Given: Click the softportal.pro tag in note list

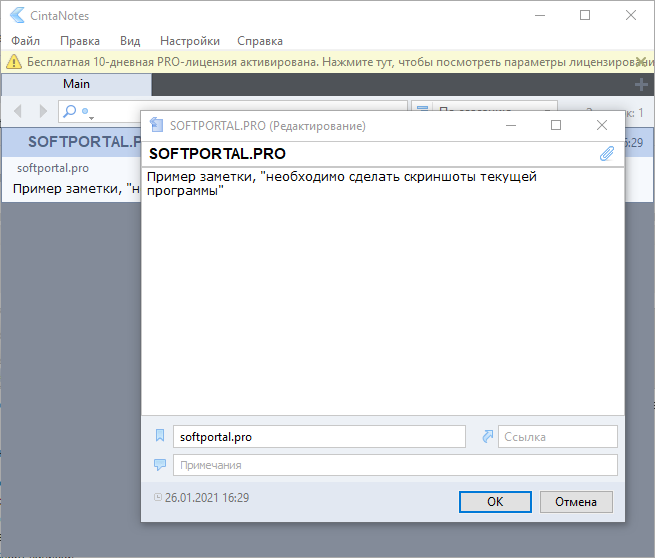Looking at the screenshot, I should 53,168.
